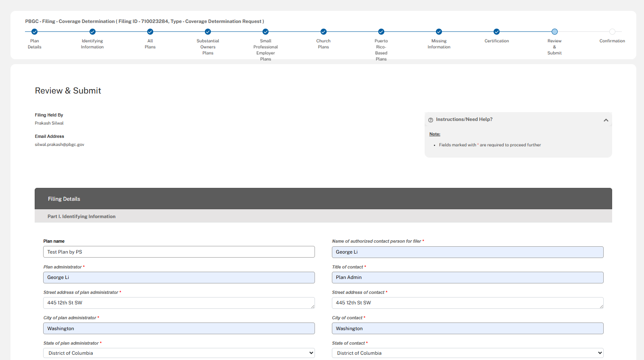This screenshot has width=644, height=360.
Task: Click the Plan name input field
Action: click(x=179, y=252)
